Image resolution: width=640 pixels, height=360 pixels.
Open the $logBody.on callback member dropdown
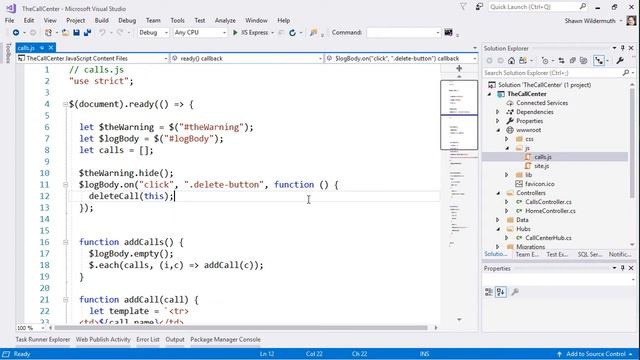(474, 59)
